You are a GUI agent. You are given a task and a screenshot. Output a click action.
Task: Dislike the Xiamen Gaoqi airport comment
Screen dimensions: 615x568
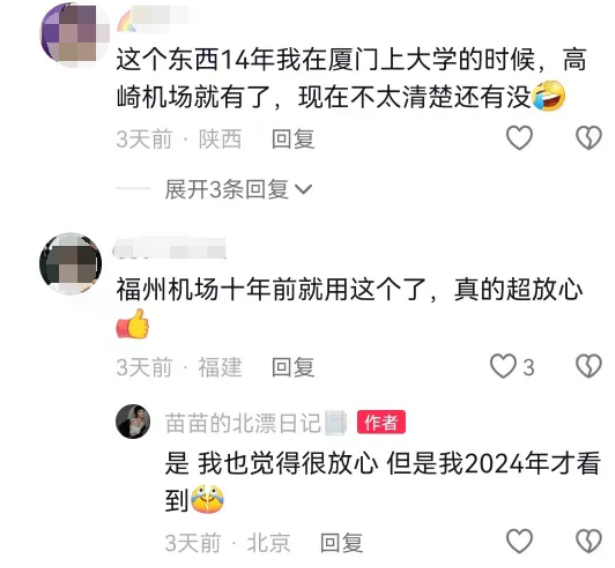pos(588,138)
